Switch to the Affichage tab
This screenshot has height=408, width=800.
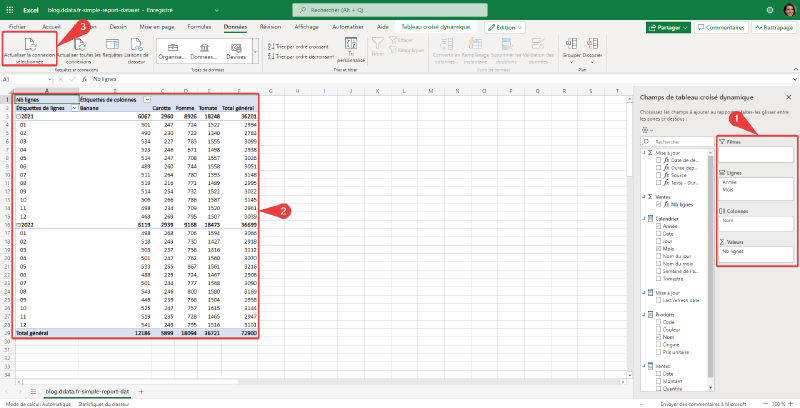(307, 27)
